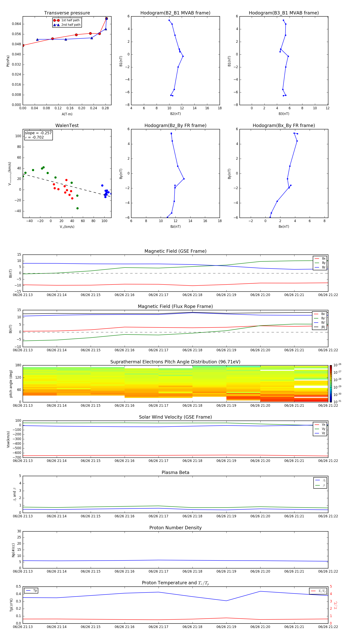Click the 'pitch angle (deg)' y-axis label
This screenshot has width=351, height=644.
coord(11,384)
